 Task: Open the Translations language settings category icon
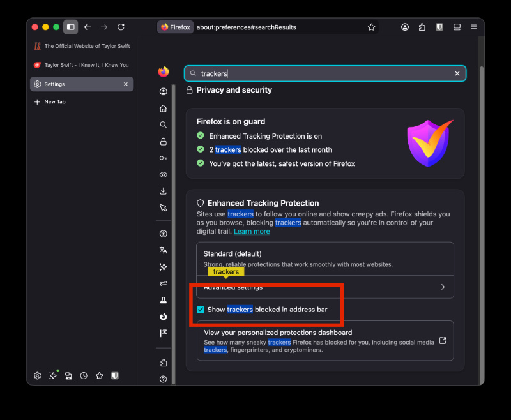click(164, 250)
